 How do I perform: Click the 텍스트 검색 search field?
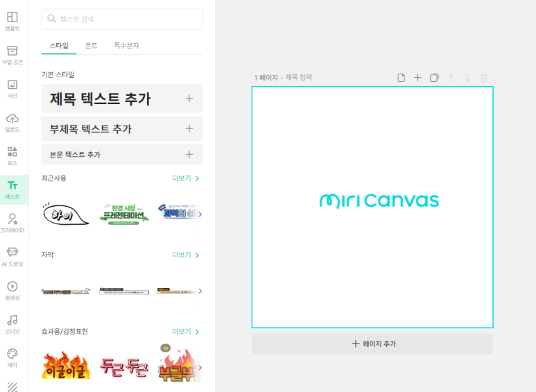[x=122, y=19]
